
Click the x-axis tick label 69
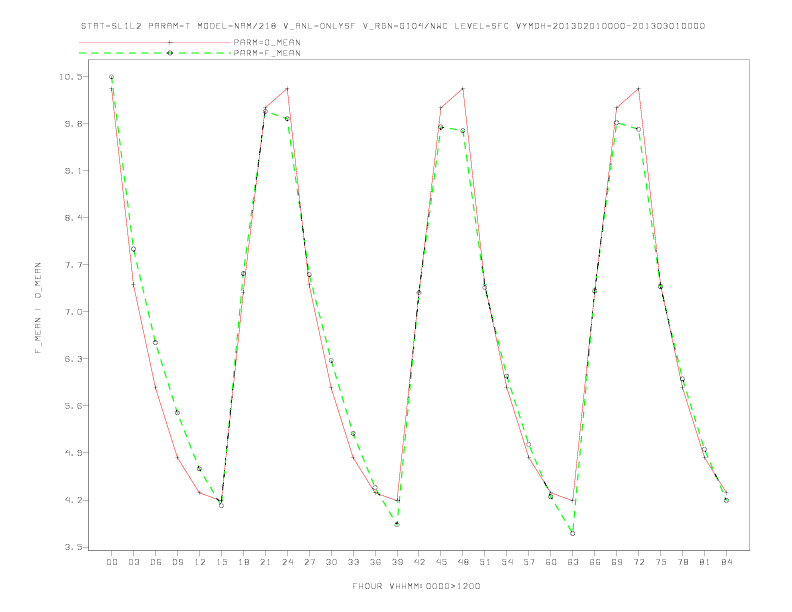(617, 562)
